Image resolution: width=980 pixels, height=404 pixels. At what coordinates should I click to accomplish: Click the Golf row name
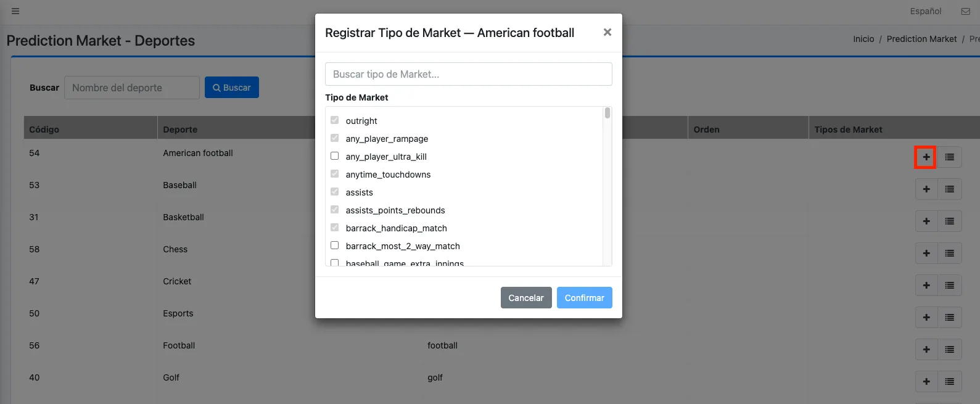point(171,377)
